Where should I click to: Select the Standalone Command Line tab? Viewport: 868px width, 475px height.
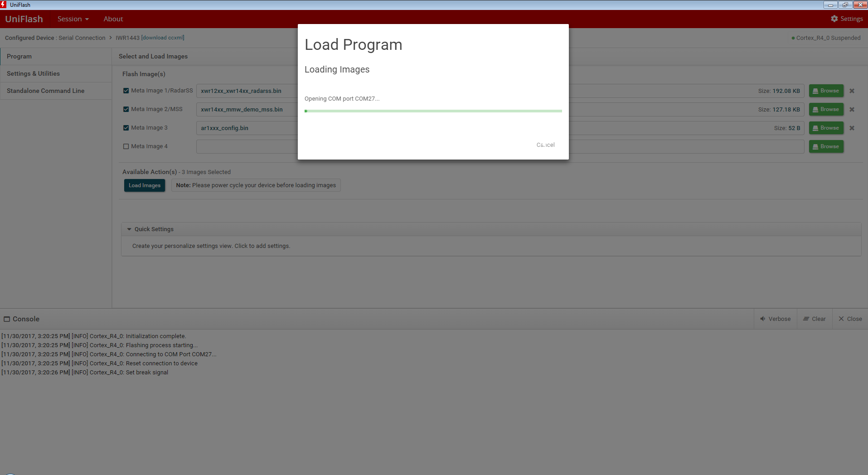coord(56,91)
